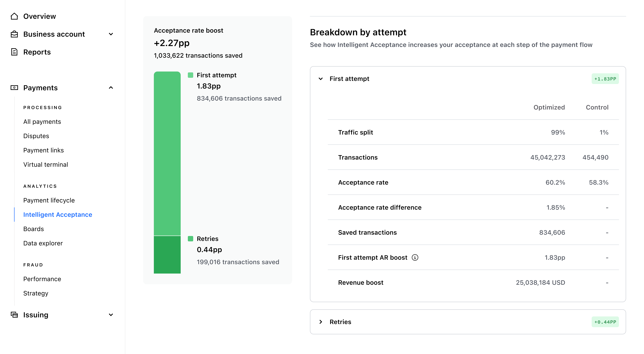Viewport: 644px width, 354px height.
Task: Expand the Issuing section chevron
Action: pyautogui.click(x=111, y=315)
